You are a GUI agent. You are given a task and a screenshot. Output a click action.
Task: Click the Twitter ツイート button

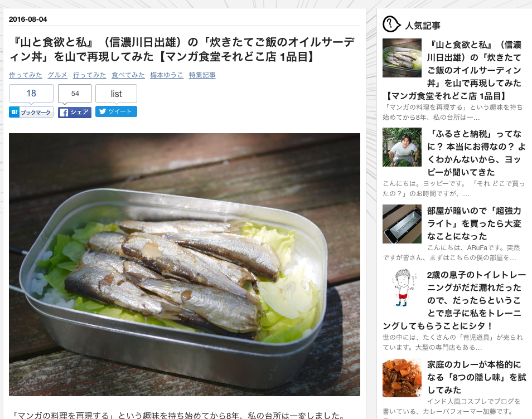tap(116, 111)
